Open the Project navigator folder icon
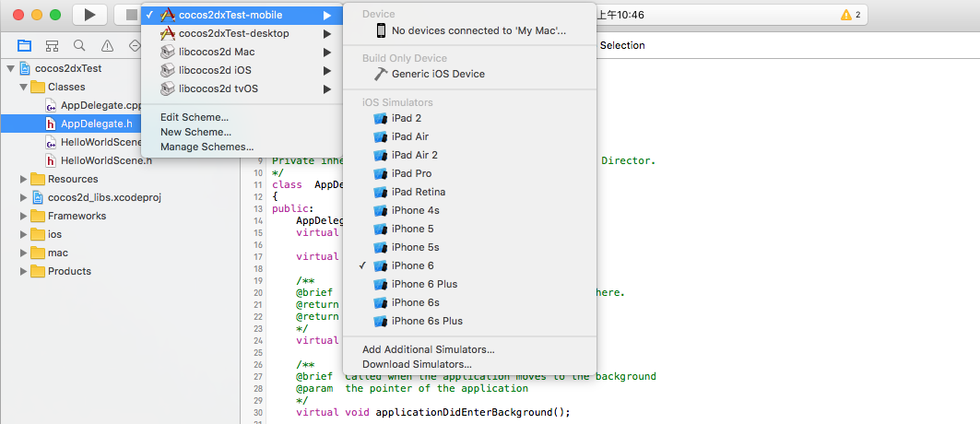The width and height of the screenshot is (980, 424). [x=24, y=45]
